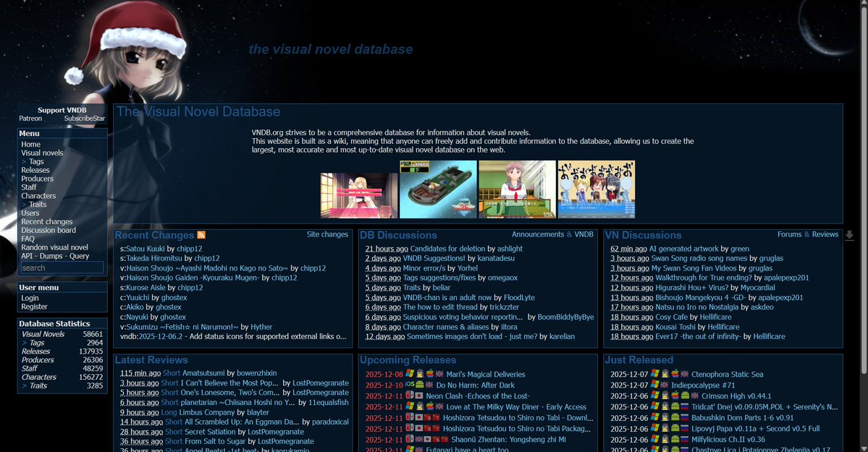The height and width of the screenshot is (452, 868).
Task: Open Cosy Cafe discussion thread
Action: click(671, 317)
